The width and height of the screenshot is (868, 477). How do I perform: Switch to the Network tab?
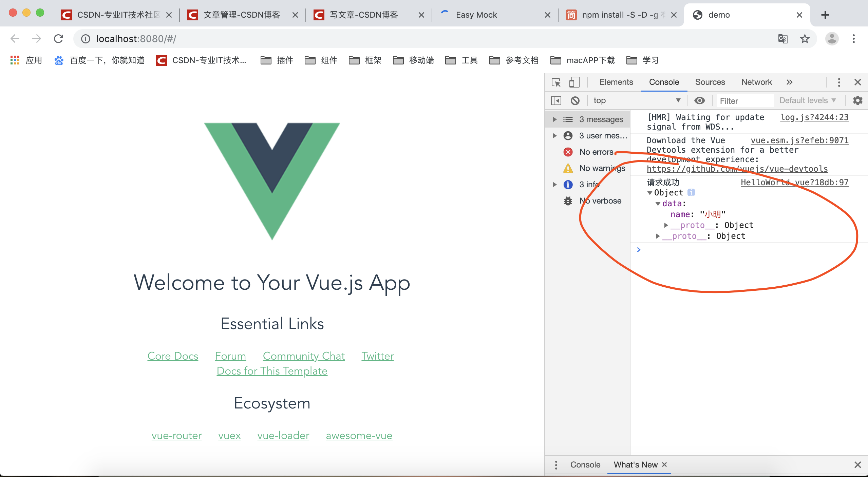pos(756,82)
